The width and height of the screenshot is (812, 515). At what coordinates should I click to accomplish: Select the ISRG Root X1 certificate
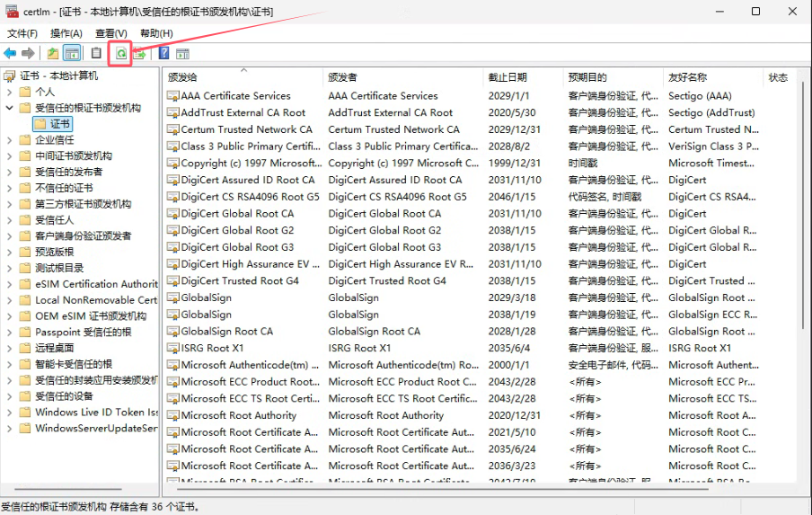pyautogui.click(x=212, y=348)
